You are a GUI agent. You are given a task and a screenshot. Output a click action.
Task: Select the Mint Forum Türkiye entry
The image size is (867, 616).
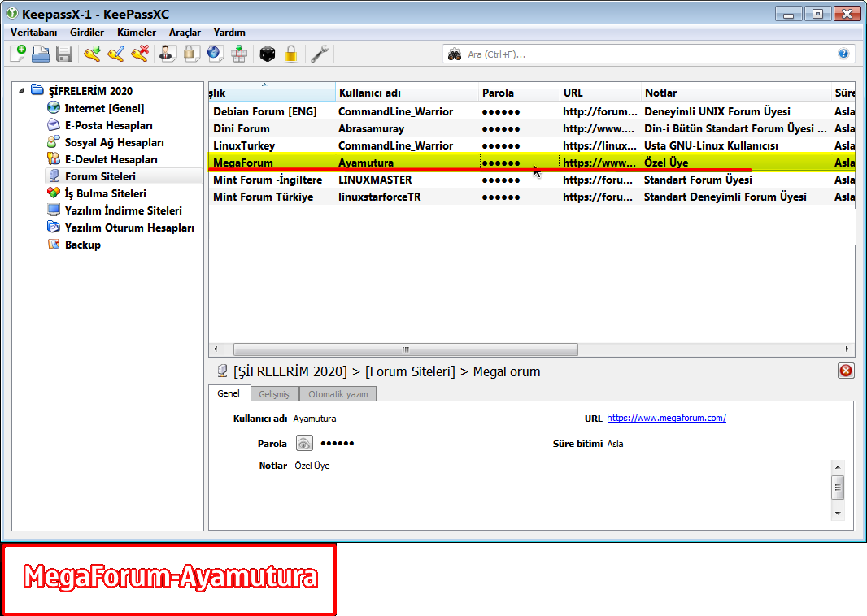click(264, 197)
